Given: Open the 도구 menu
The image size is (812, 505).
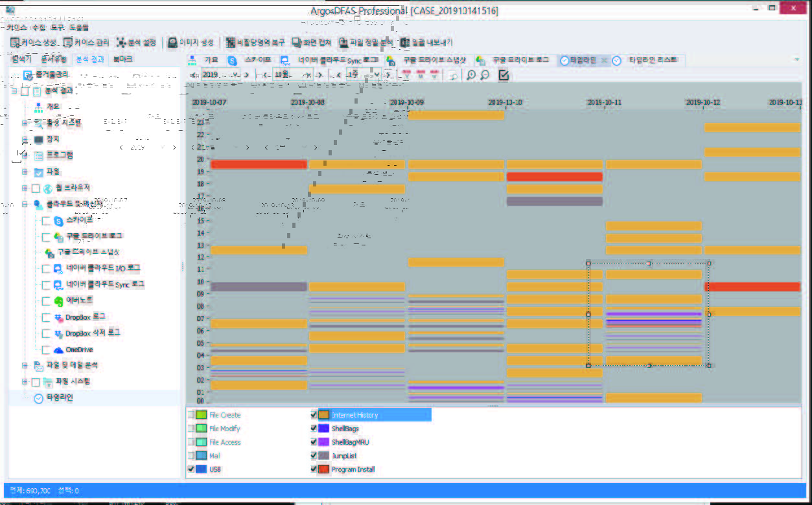Looking at the screenshot, I should point(58,28).
